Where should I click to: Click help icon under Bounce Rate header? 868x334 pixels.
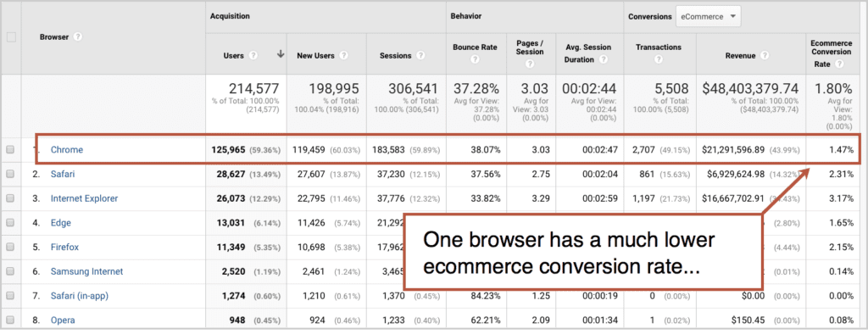(475, 60)
